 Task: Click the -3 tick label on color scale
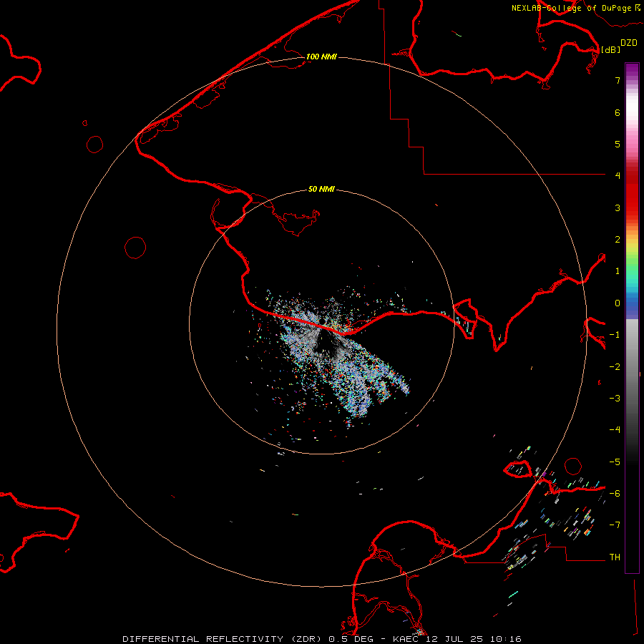(615, 399)
